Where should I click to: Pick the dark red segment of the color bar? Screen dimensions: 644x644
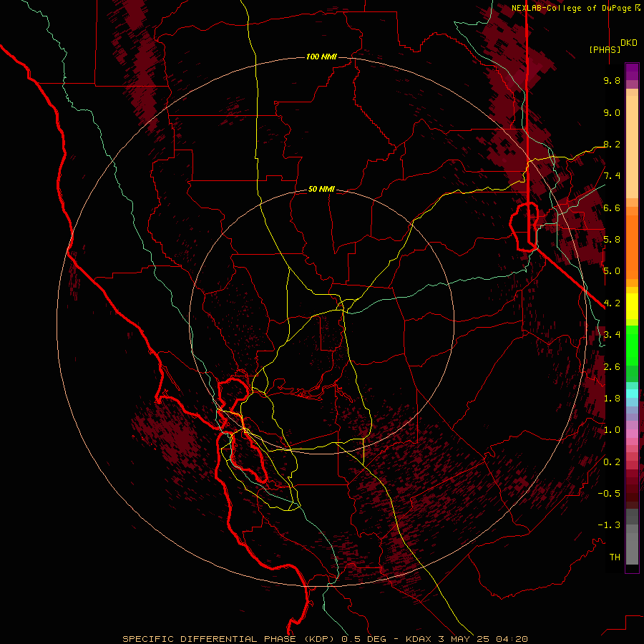pyautogui.click(x=632, y=489)
